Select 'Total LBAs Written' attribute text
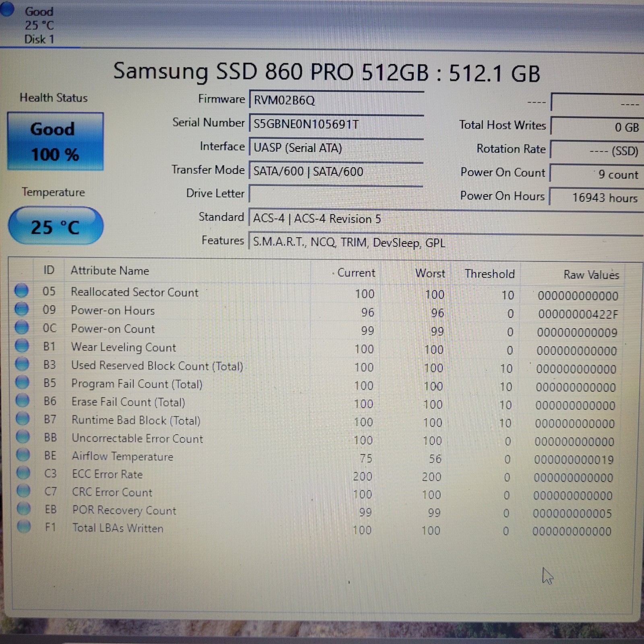 tap(118, 528)
